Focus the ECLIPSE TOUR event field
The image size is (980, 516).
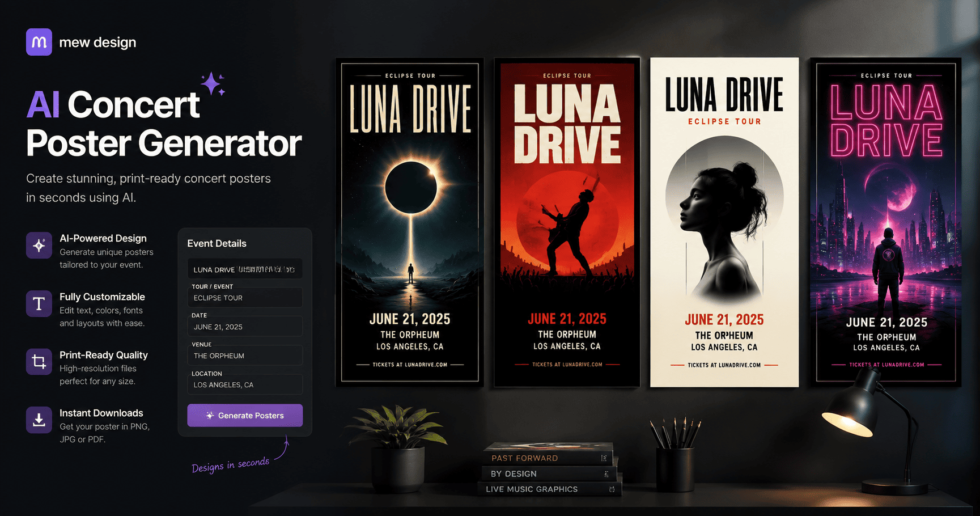pyautogui.click(x=245, y=298)
